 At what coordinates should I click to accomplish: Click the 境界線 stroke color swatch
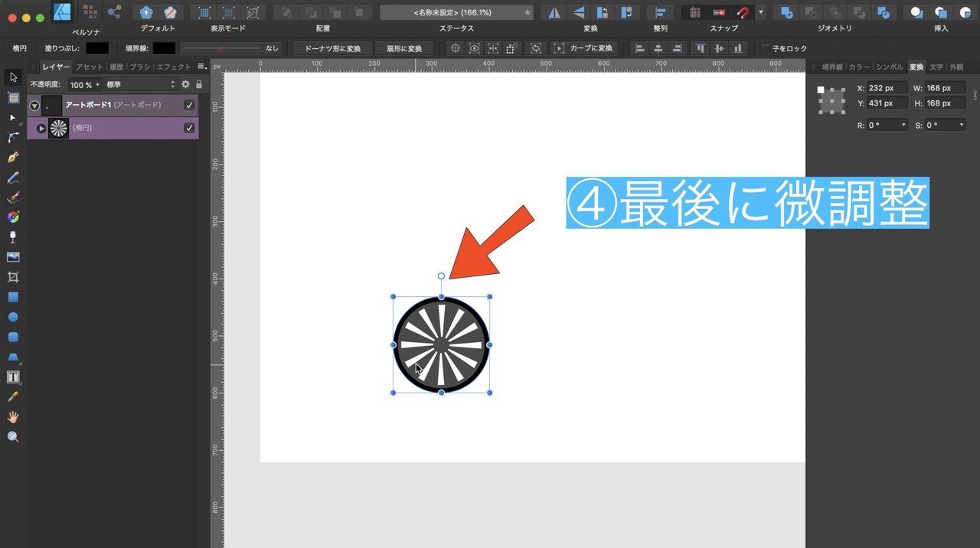tap(164, 48)
